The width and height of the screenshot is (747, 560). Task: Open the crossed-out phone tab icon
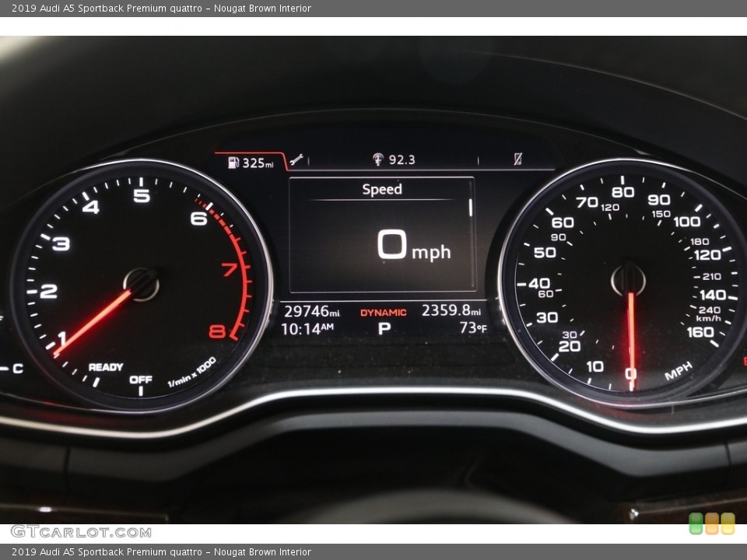518,159
